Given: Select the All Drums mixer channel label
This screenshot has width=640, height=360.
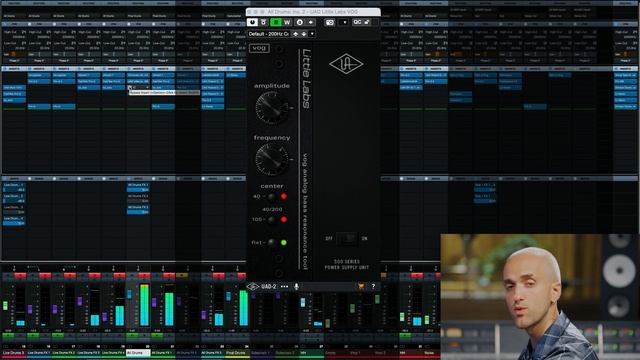Looking at the screenshot, I should coord(138,353).
